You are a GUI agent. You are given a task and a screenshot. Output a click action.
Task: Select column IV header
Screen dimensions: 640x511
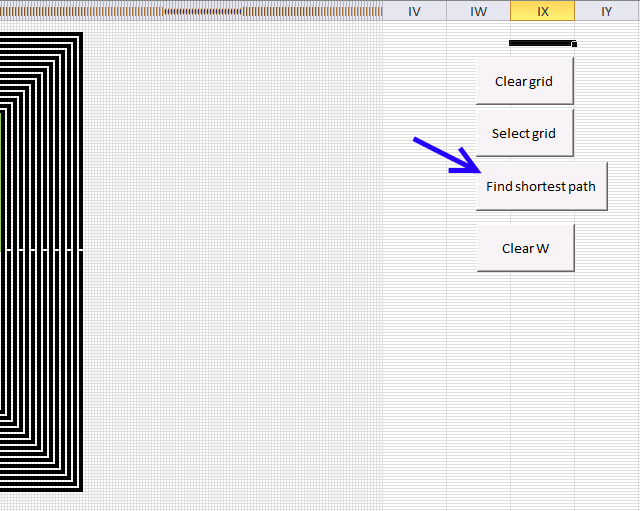pos(414,11)
